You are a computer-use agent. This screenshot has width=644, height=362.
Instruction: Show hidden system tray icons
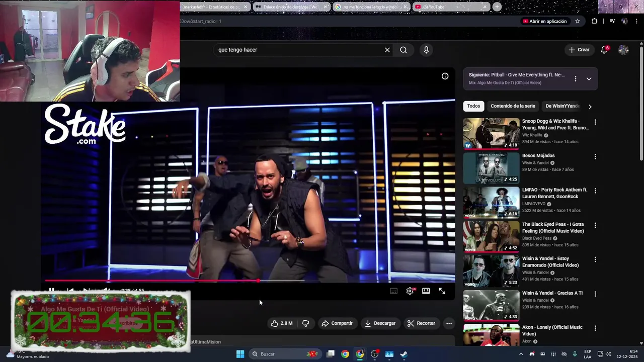521,354
